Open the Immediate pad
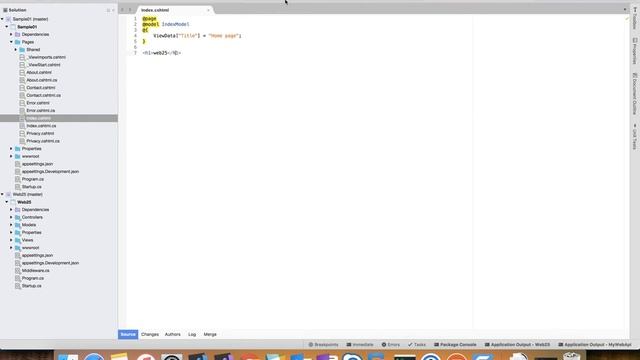640x360 pixels. click(360, 345)
